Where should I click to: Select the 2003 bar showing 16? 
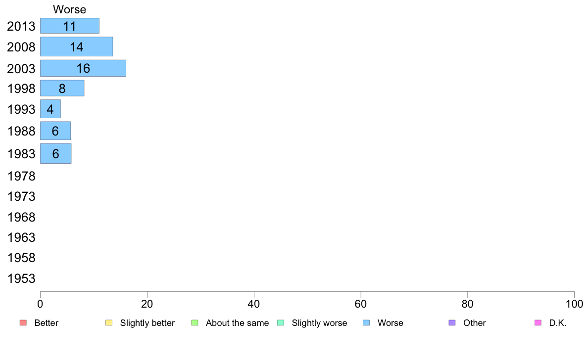pyautogui.click(x=83, y=68)
